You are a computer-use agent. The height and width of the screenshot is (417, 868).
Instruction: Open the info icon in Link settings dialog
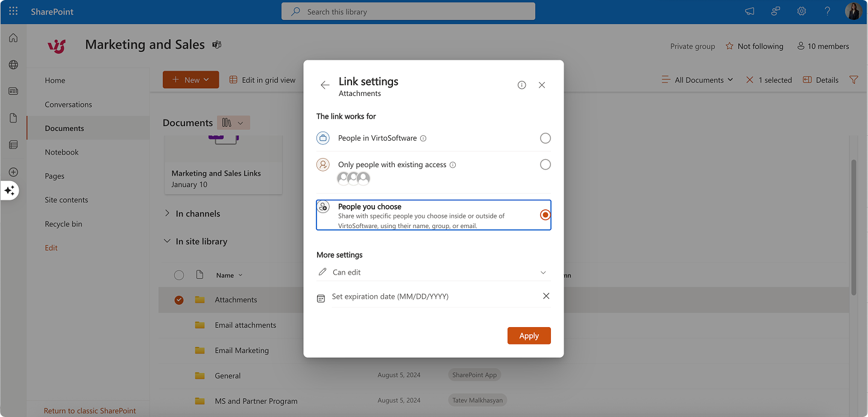(x=521, y=84)
